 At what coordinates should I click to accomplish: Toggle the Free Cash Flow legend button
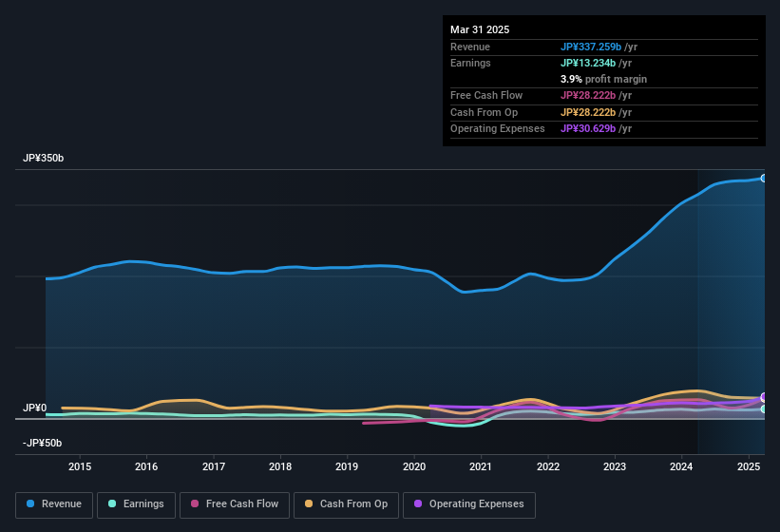pos(235,505)
